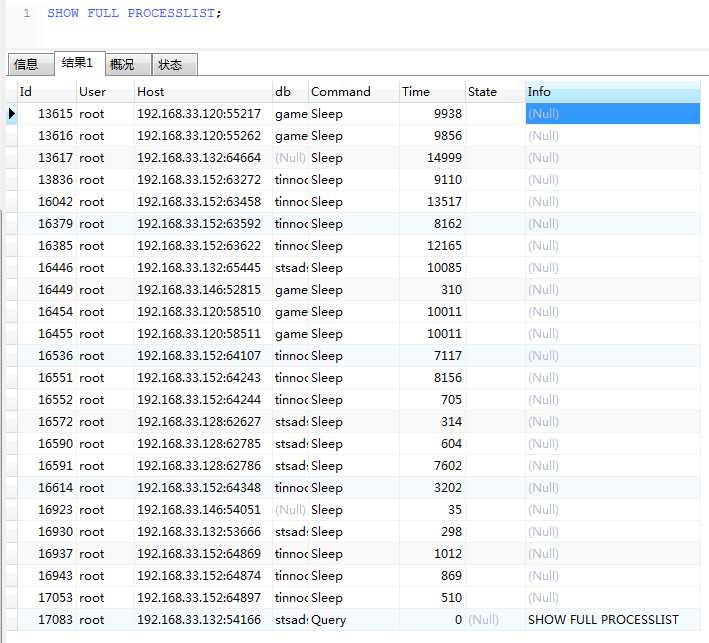Click the Info column header
Image resolution: width=709 pixels, height=643 pixels.
point(613,92)
